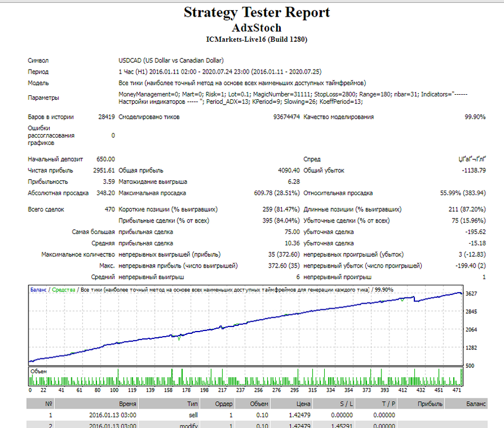Click the Баланс column header in table

pos(466,404)
